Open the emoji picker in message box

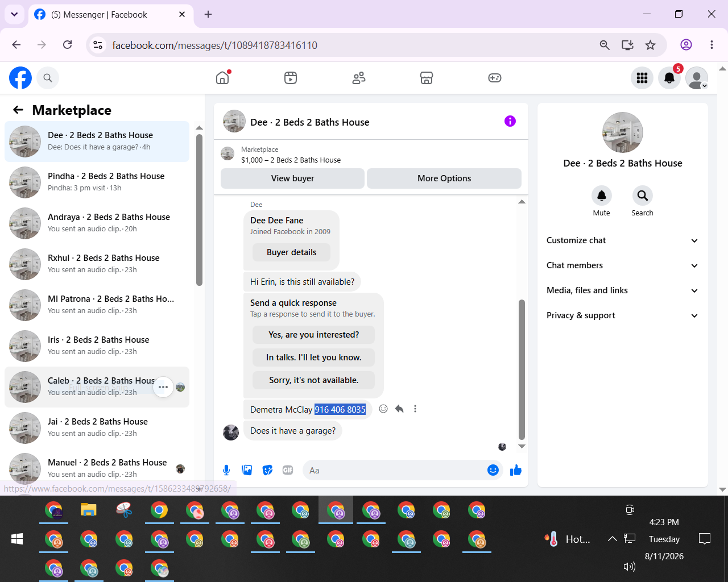tap(493, 470)
